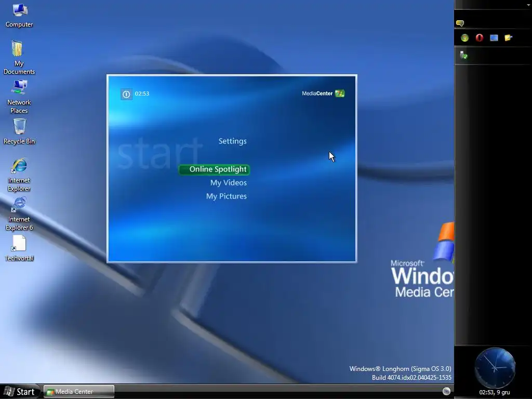Click the 02:53, 9 gru date text

495,393
